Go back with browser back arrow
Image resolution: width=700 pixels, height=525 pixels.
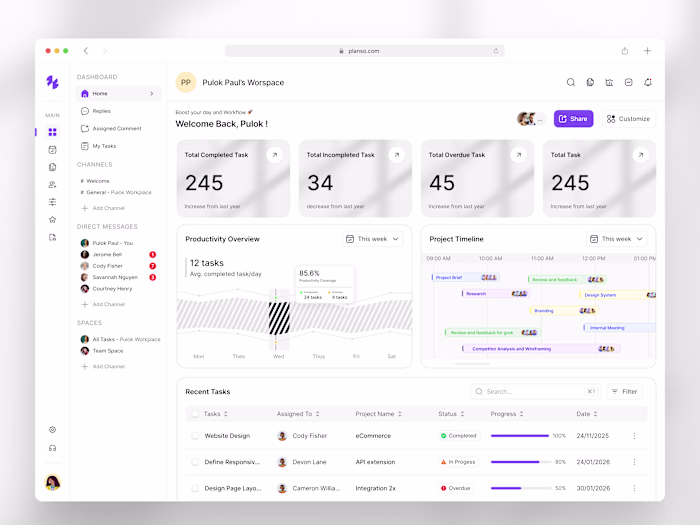click(86, 51)
